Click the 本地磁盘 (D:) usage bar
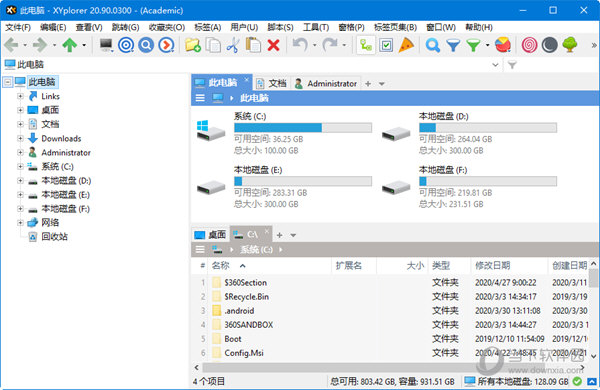Viewport: 600px width, 390px height. [x=488, y=127]
